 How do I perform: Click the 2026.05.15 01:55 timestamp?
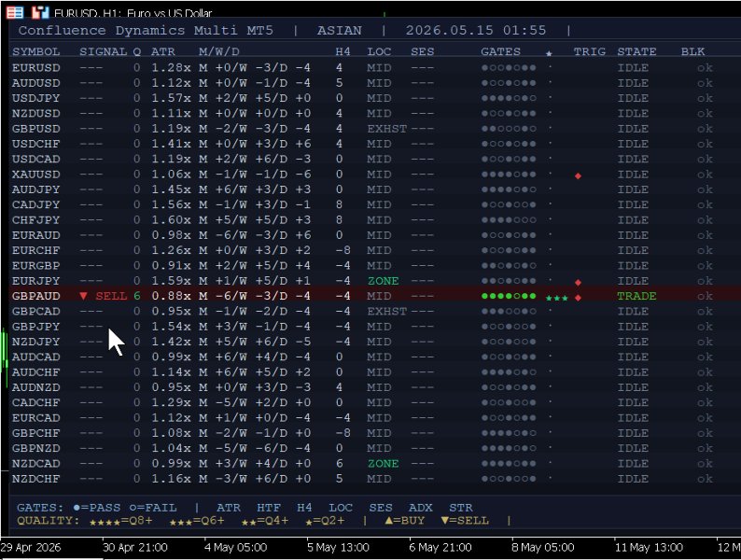point(475,31)
